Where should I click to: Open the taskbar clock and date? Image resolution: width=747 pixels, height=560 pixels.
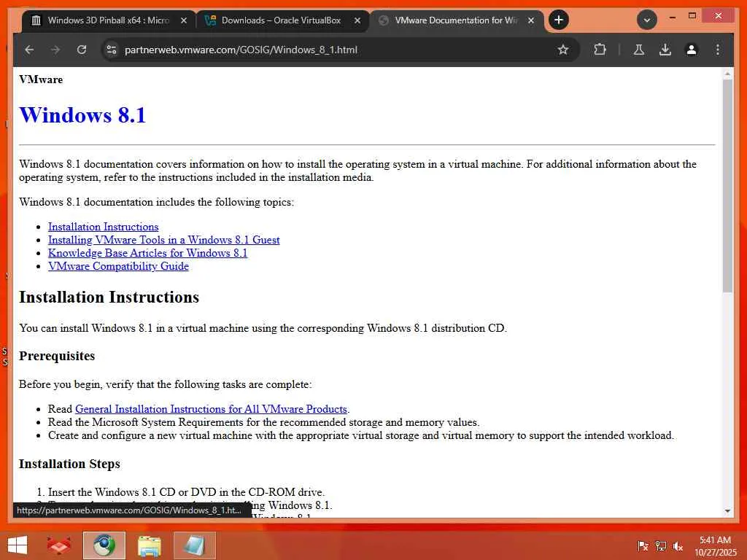coord(715,546)
